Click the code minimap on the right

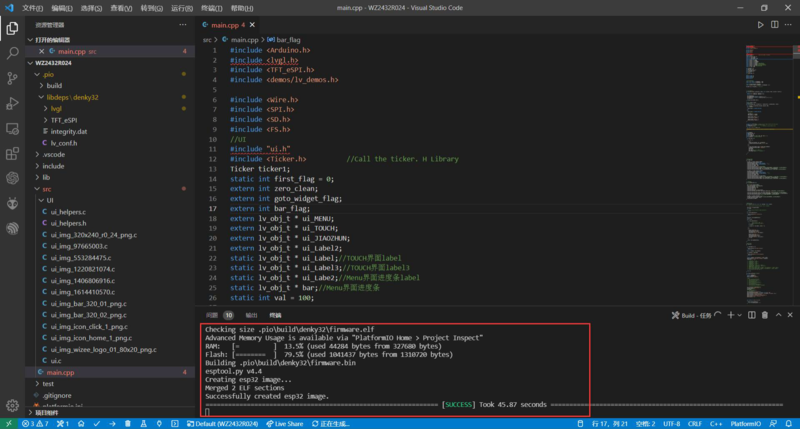point(768,173)
